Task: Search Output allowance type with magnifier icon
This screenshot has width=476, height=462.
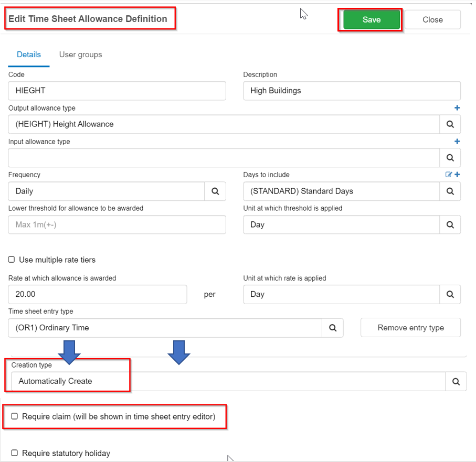Action: (x=450, y=124)
